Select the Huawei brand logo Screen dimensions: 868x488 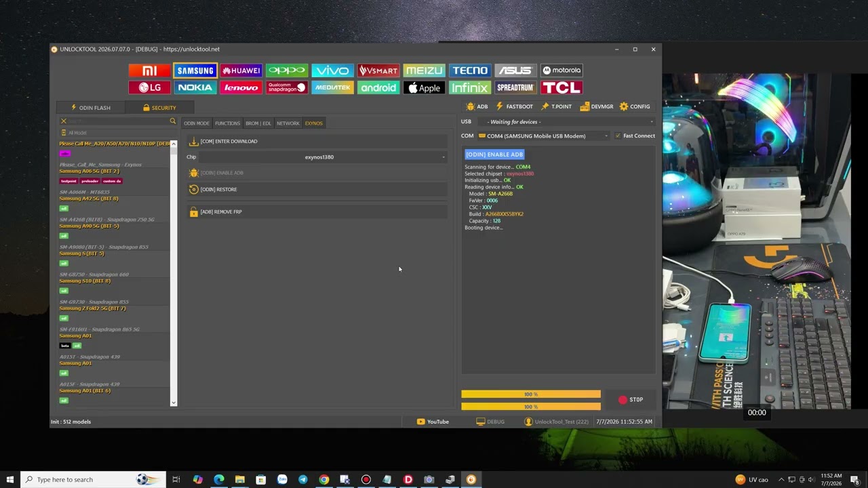coord(241,70)
